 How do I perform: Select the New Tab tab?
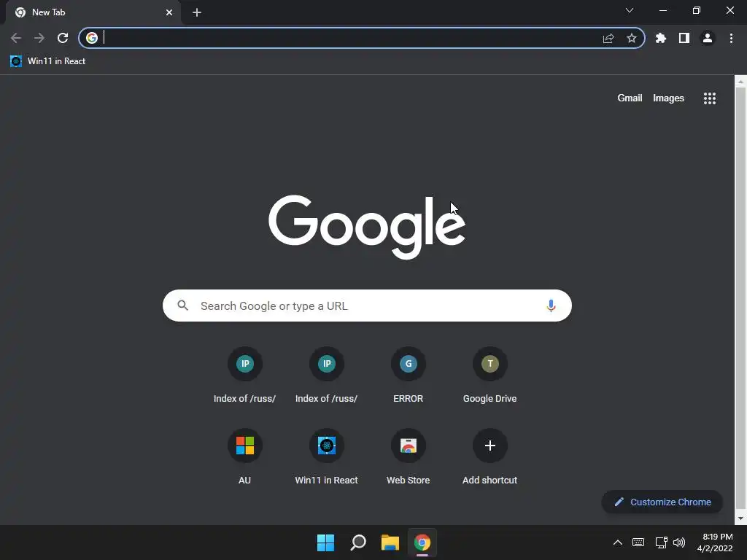click(93, 12)
